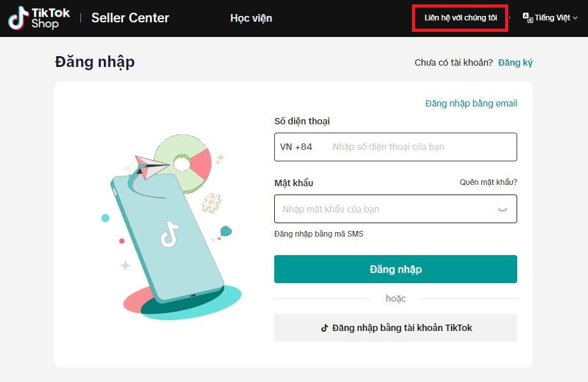Click the language translate icon
This screenshot has width=588, height=382.
click(527, 18)
